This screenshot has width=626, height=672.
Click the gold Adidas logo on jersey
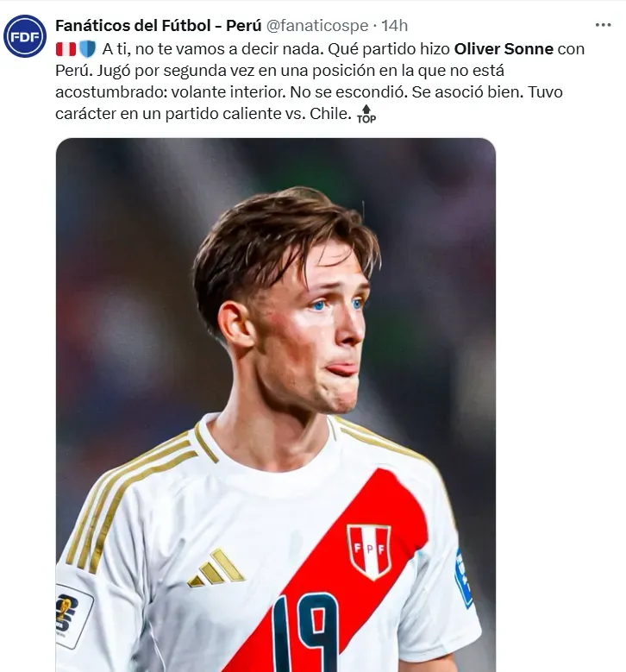[x=216, y=568]
